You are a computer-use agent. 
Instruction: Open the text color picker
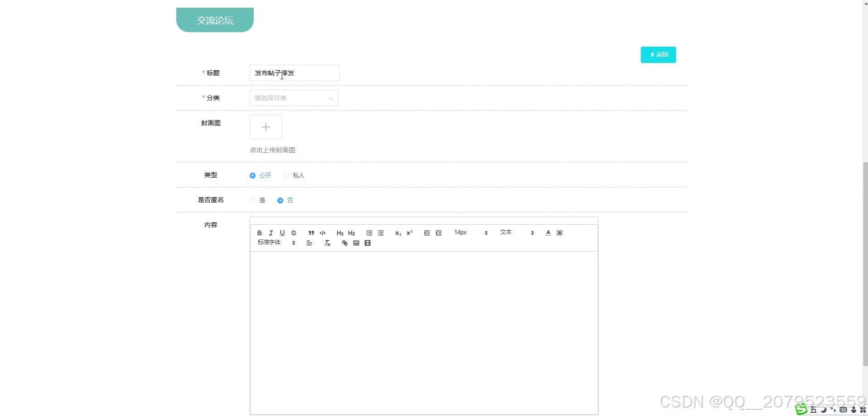pos(548,233)
